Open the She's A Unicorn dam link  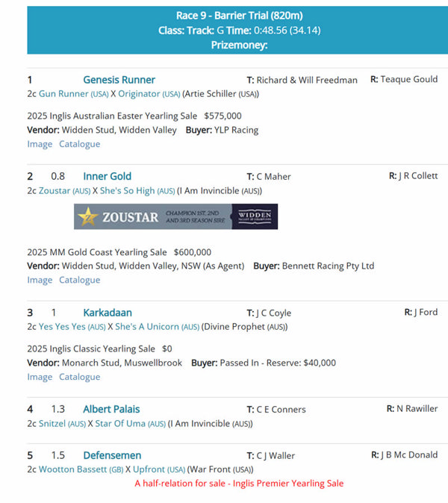[146, 327]
